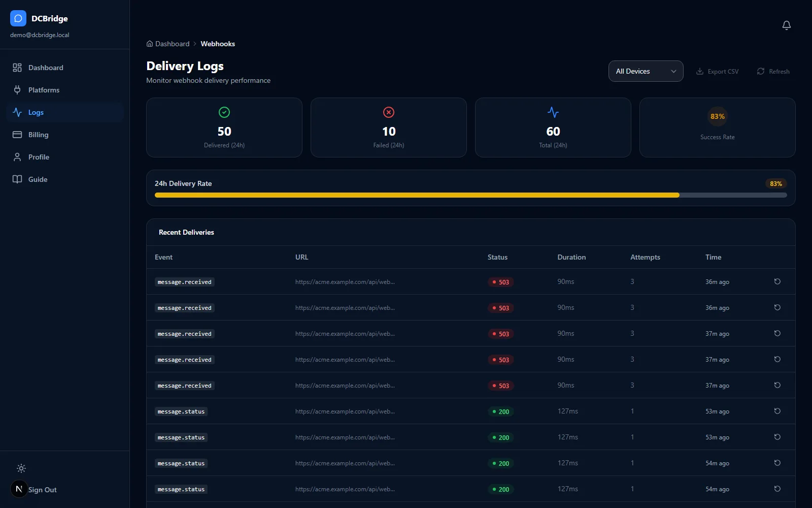This screenshot has height=508, width=812.
Task: Click the Platforms plug icon
Action: 17,90
